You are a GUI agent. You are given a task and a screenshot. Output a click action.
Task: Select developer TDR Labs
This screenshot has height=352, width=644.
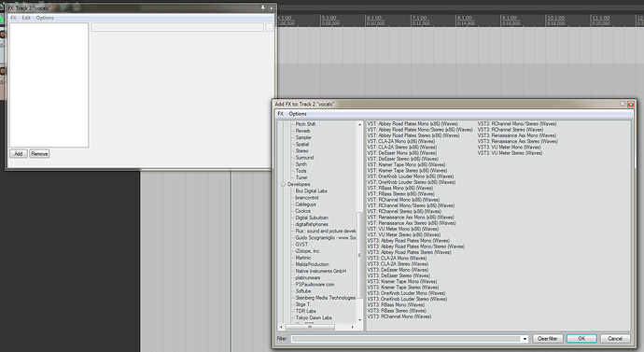(305, 311)
